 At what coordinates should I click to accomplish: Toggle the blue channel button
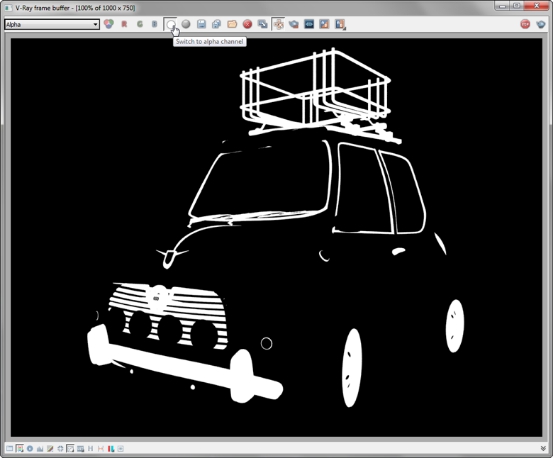click(x=154, y=24)
